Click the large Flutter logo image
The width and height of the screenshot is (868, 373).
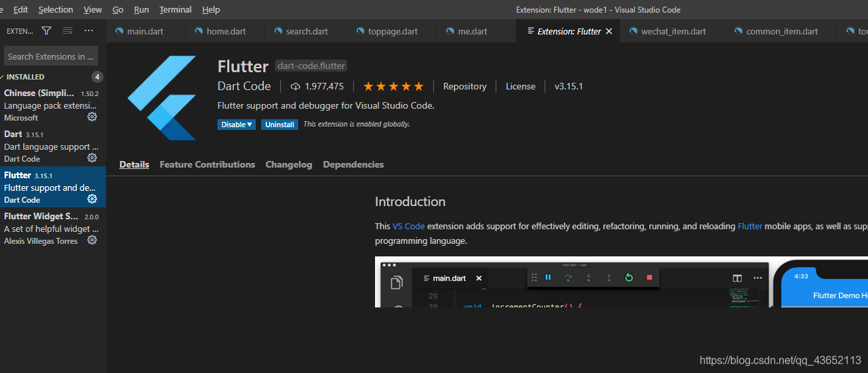pyautogui.click(x=162, y=98)
